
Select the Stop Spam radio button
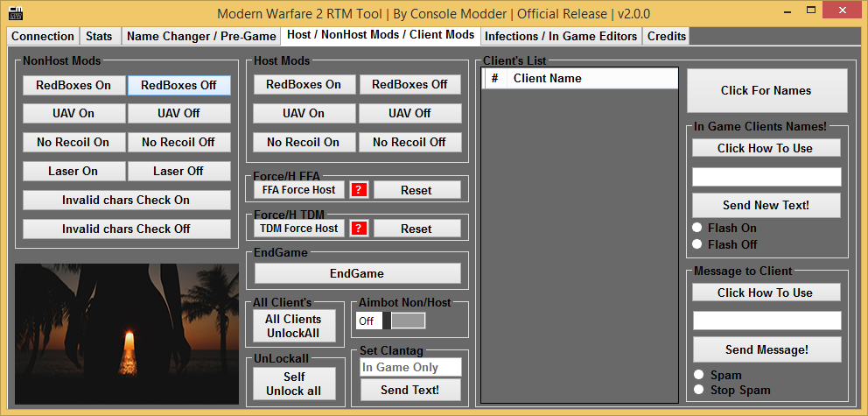point(697,390)
